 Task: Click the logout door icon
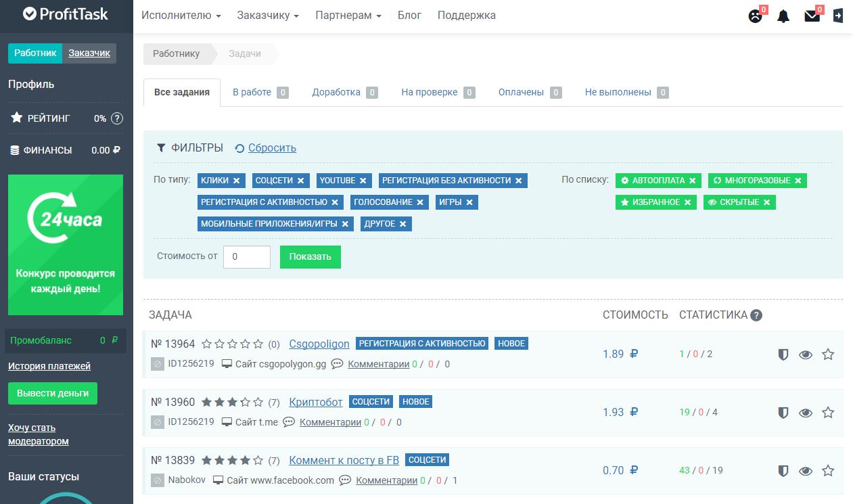(838, 16)
